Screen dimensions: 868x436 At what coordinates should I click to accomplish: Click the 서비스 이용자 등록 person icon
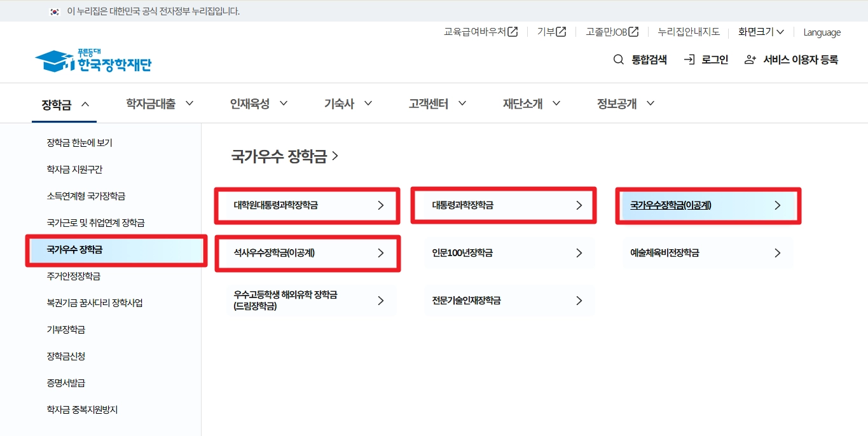[749, 59]
